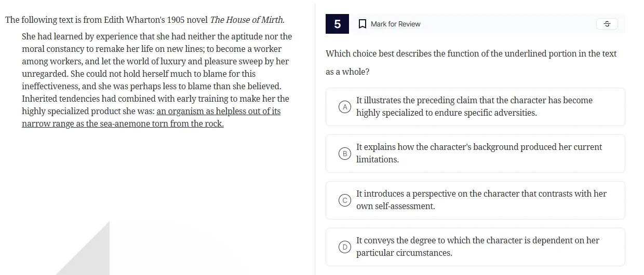Choose the circled C answer bubble
This screenshot has height=275, width=644.
pos(344,200)
